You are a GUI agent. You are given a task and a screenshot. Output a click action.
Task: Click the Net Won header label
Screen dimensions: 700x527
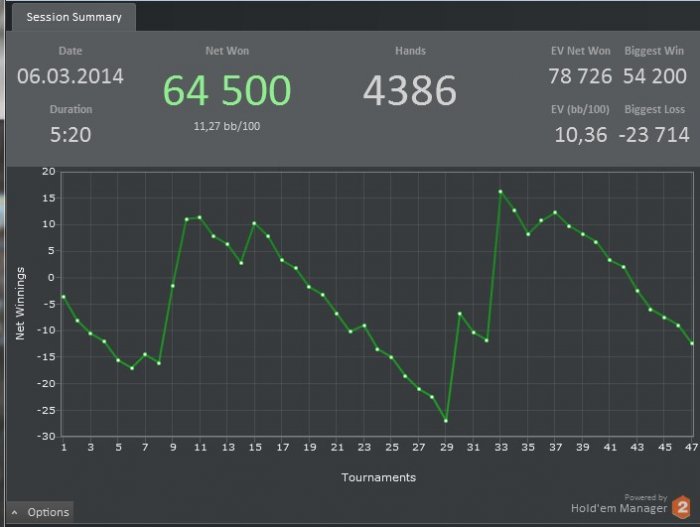coord(227,51)
